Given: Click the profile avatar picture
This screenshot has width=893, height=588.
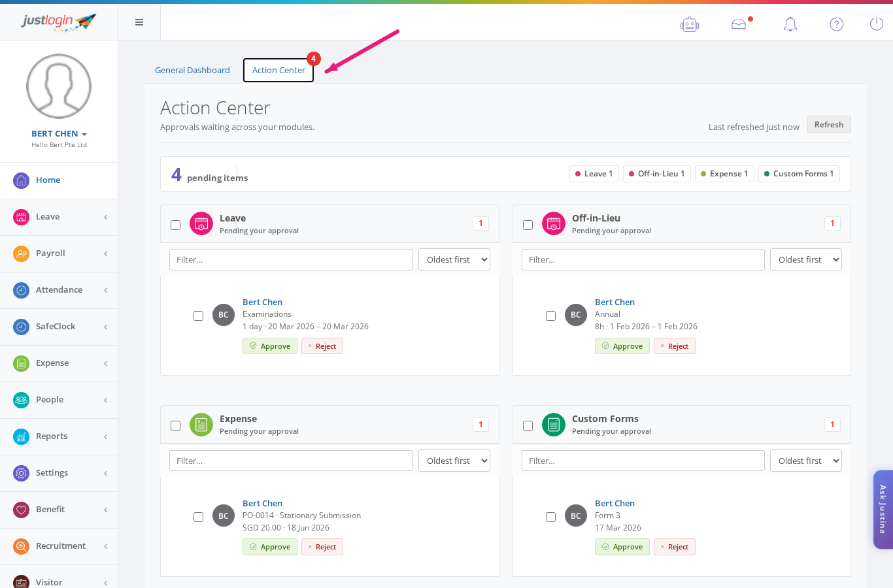Looking at the screenshot, I should tap(59, 86).
